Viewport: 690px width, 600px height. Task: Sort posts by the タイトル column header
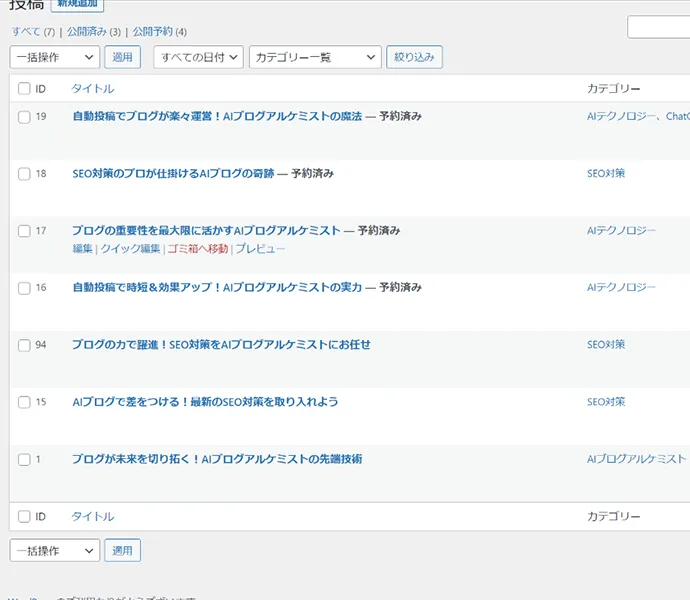(92, 89)
